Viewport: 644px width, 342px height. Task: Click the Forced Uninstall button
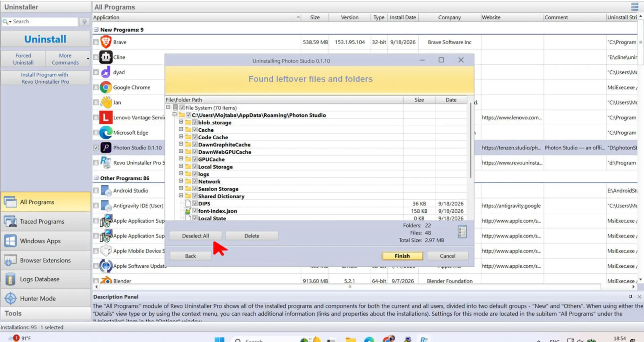23,59
